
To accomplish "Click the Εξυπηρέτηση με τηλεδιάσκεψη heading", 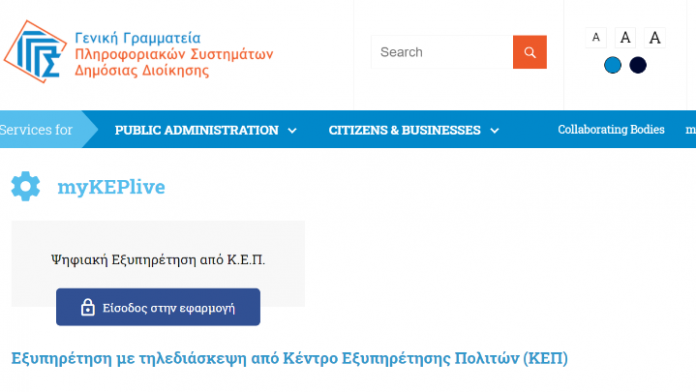I will (289, 358).
